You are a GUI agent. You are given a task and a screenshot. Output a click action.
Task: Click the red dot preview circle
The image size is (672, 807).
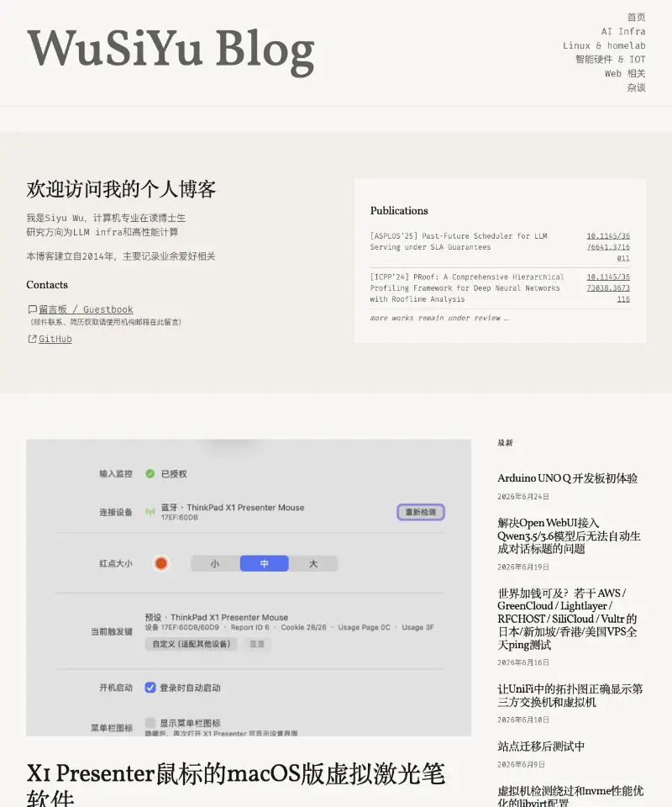point(161,563)
